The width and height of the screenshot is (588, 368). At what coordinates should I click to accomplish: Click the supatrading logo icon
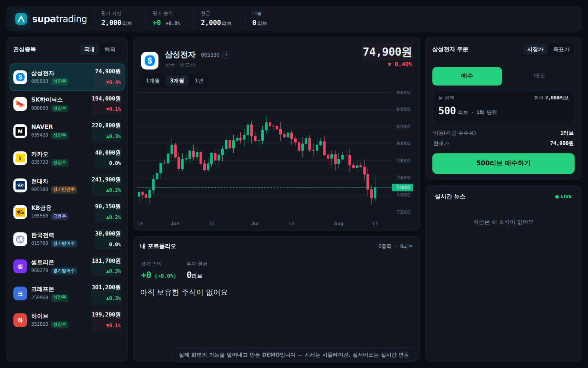pyautogui.click(x=21, y=19)
